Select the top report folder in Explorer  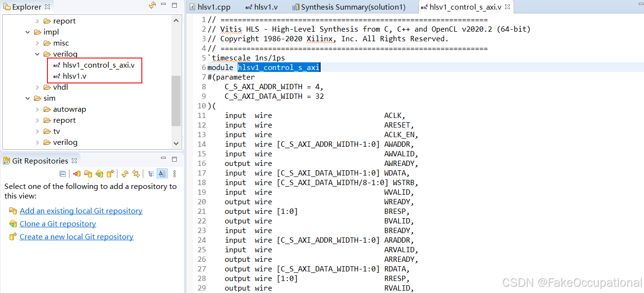[x=64, y=21]
